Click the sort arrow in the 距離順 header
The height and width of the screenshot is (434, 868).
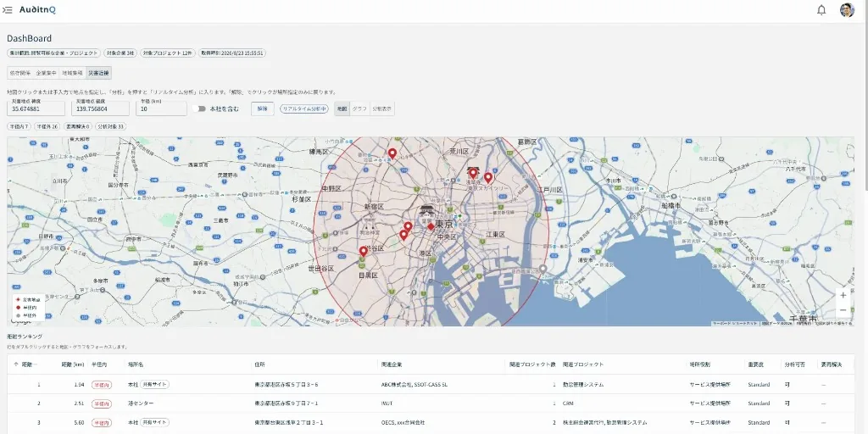tap(15, 364)
